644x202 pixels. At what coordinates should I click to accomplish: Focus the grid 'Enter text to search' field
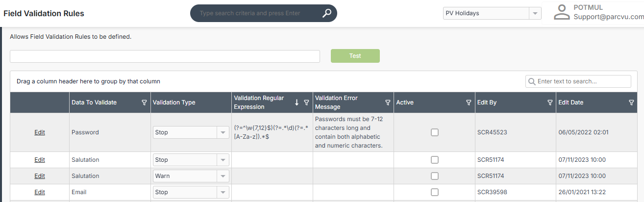tap(578, 81)
